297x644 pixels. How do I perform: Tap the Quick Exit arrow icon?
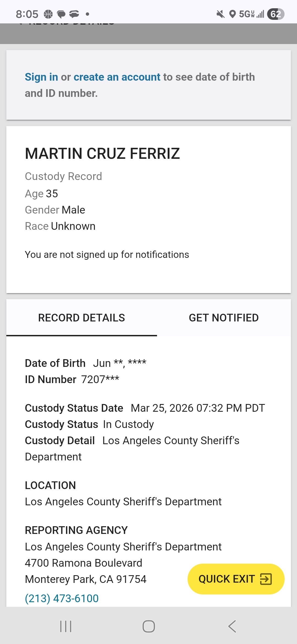[x=266, y=579]
